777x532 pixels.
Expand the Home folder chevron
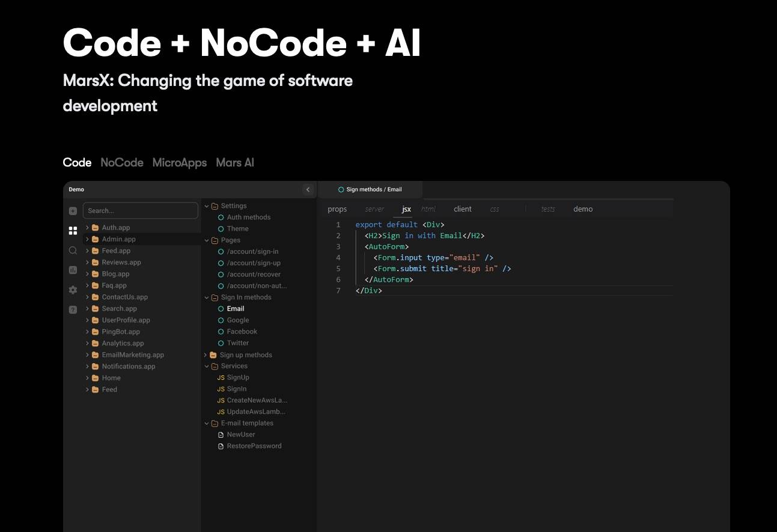pyautogui.click(x=87, y=378)
